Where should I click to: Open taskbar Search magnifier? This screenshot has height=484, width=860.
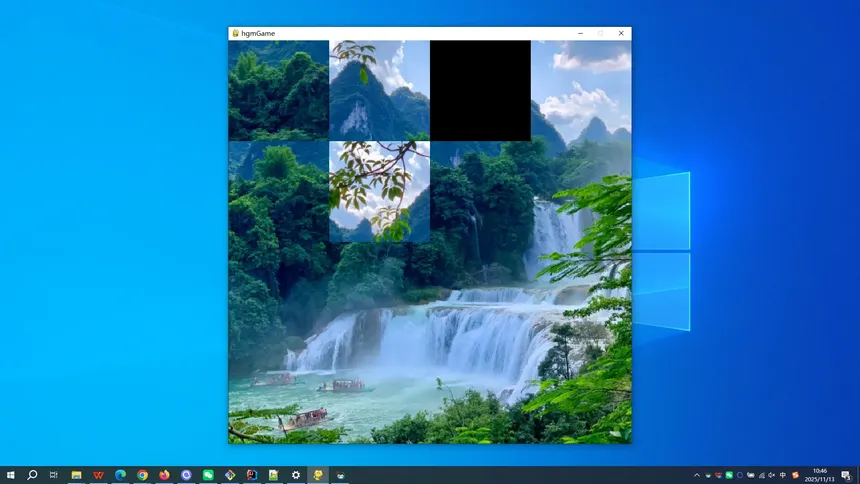pos(32,475)
